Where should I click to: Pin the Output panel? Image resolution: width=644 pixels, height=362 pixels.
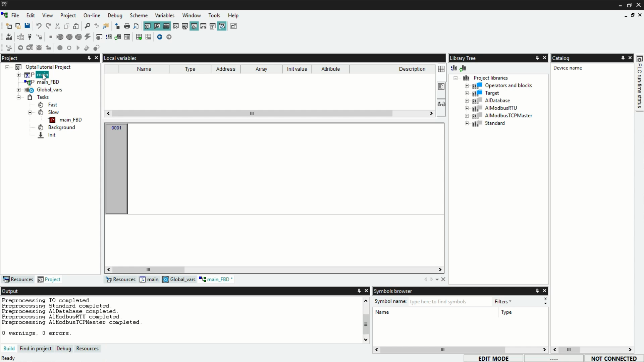[x=359, y=291]
